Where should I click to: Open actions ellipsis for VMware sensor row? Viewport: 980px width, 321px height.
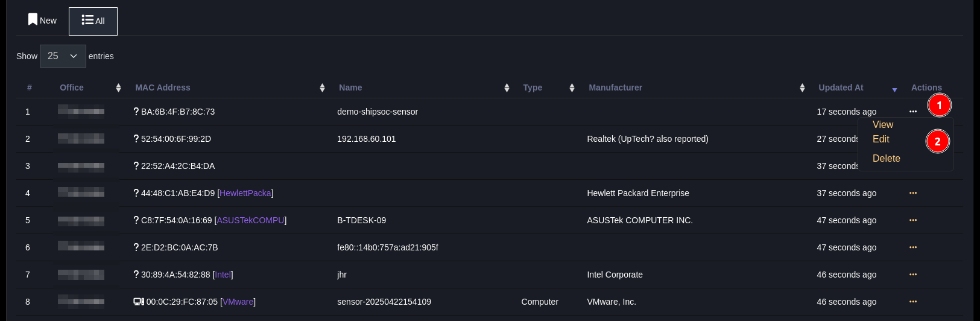point(912,302)
